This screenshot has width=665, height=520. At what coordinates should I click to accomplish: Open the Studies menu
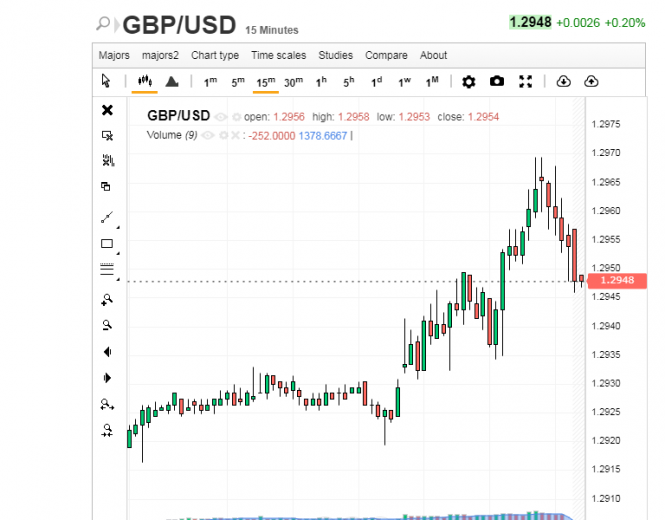(x=335, y=55)
